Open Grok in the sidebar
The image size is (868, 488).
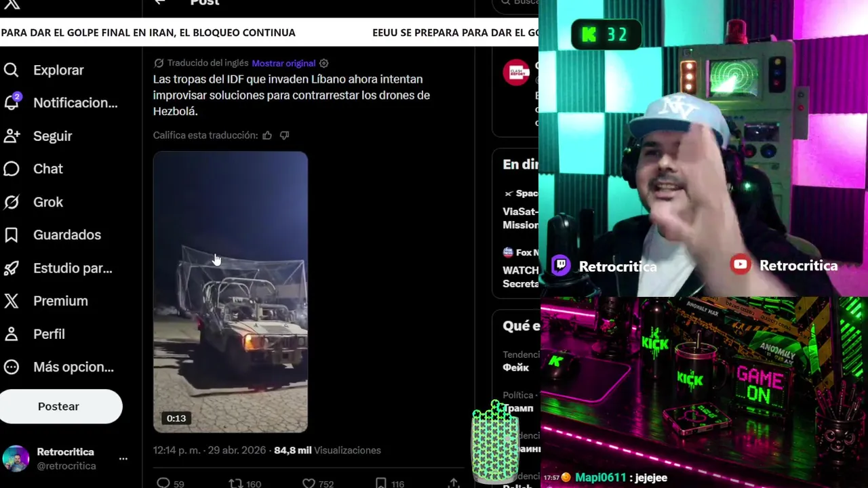(47, 202)
